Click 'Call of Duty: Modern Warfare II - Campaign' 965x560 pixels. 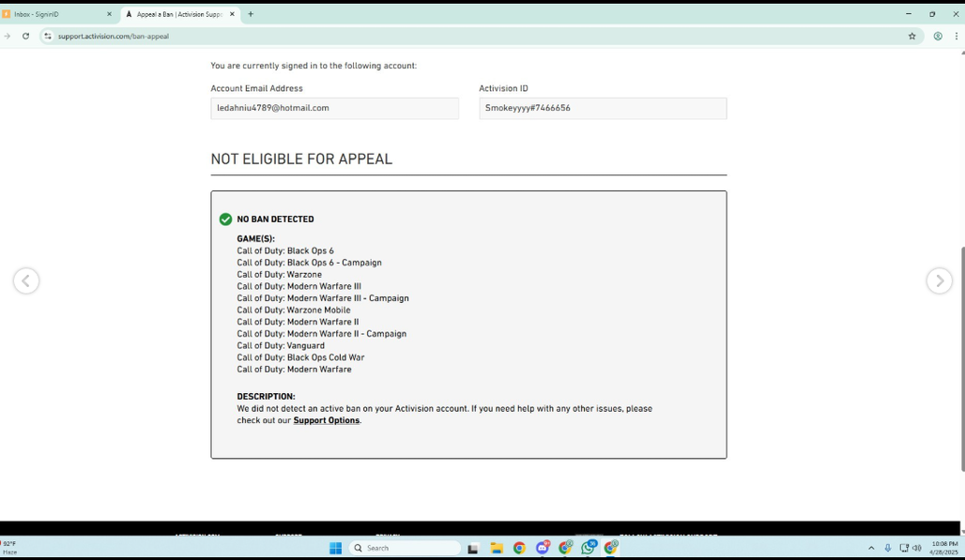[322, 334]
